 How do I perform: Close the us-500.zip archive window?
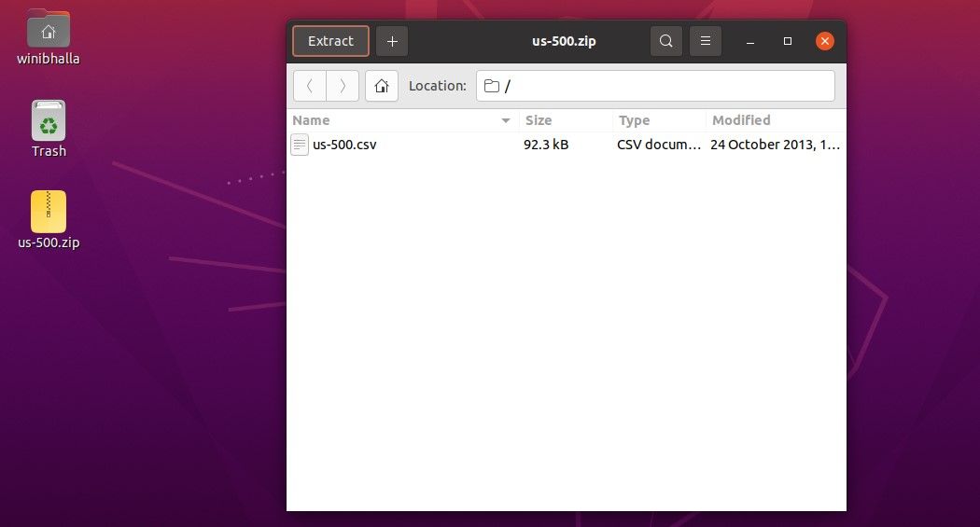pyautogui.click(x=824, y=41)
